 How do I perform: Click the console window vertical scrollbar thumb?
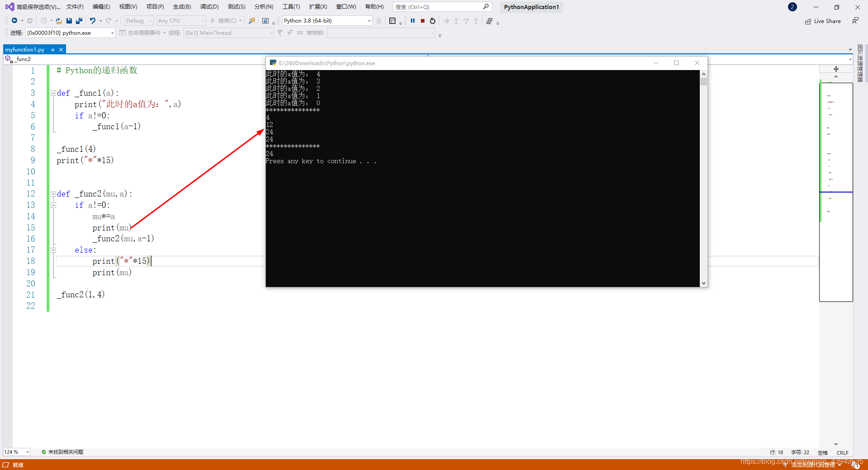[703, 81]
